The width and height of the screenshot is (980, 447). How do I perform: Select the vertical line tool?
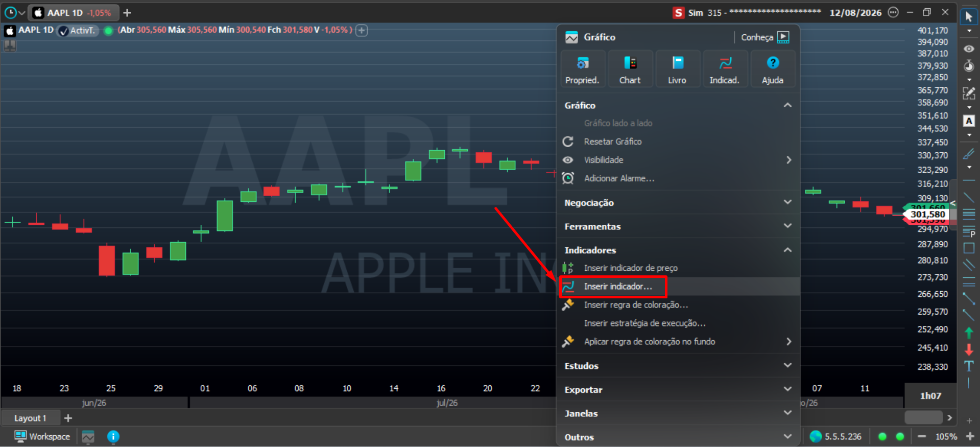[x=969, y=383]
